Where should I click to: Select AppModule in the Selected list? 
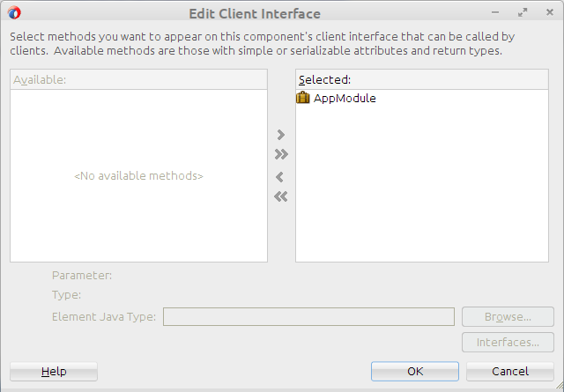click(x=345, y=99)
